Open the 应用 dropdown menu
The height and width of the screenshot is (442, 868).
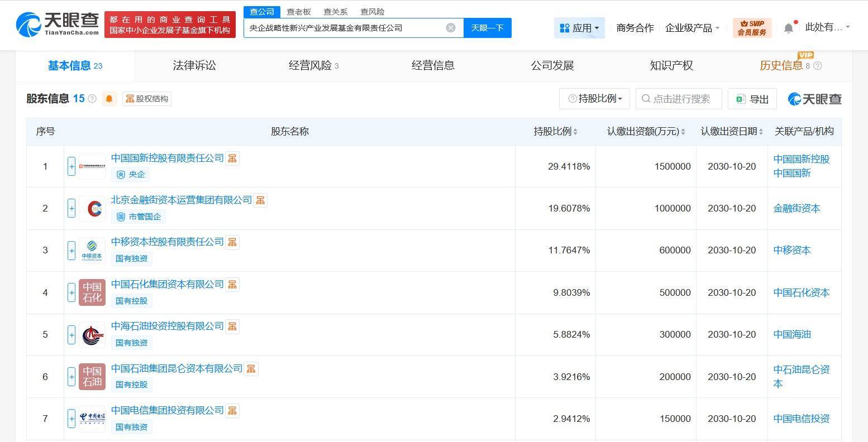[579, 27]
